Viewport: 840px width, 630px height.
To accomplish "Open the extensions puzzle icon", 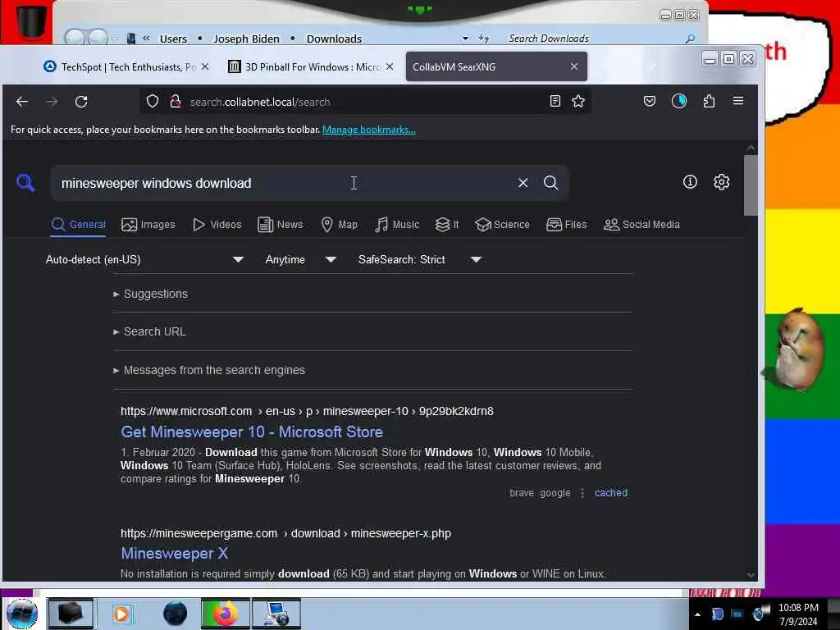I will [x=709, y=101].
